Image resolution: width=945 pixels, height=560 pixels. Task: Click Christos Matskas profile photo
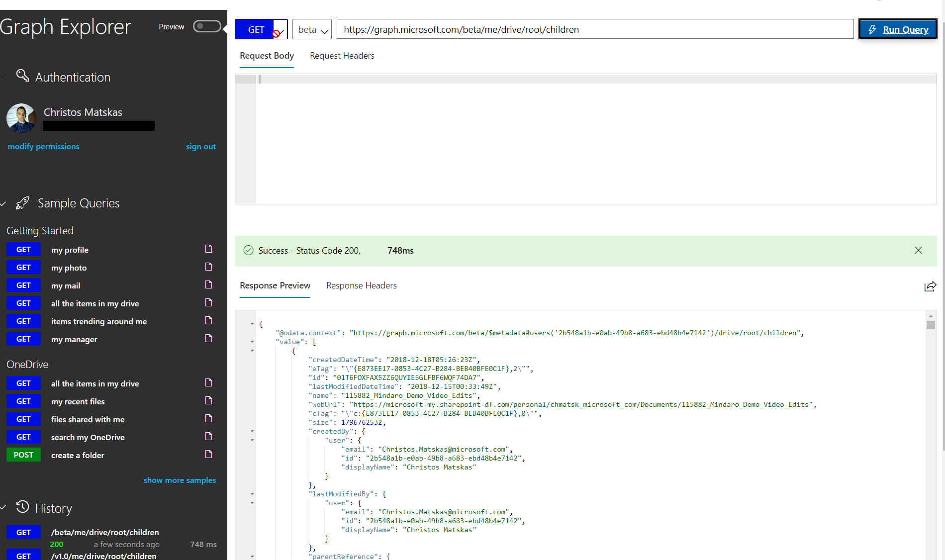click(21, 118)
